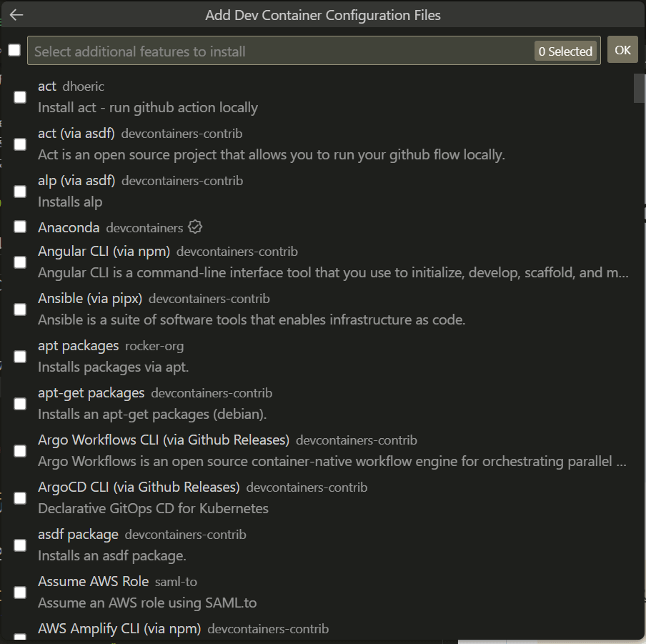Select Argo Workflows CLI checkbox
Screen dimensions: 646x644
pos(20,451)
